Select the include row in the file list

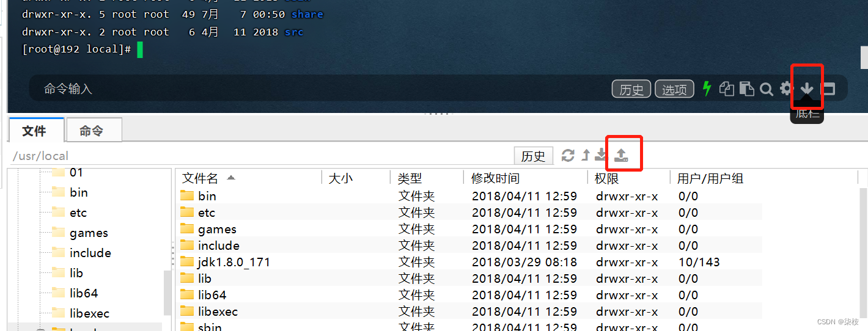point(469,246)
